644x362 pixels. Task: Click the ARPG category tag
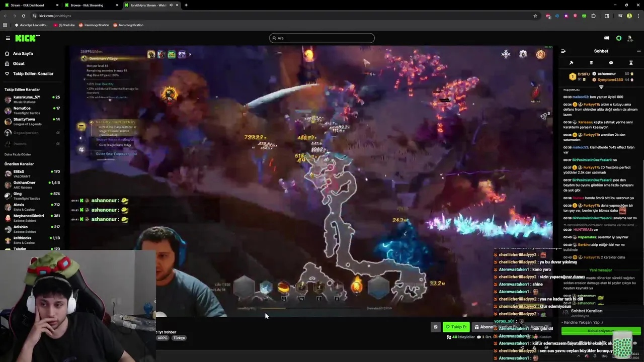163,338
